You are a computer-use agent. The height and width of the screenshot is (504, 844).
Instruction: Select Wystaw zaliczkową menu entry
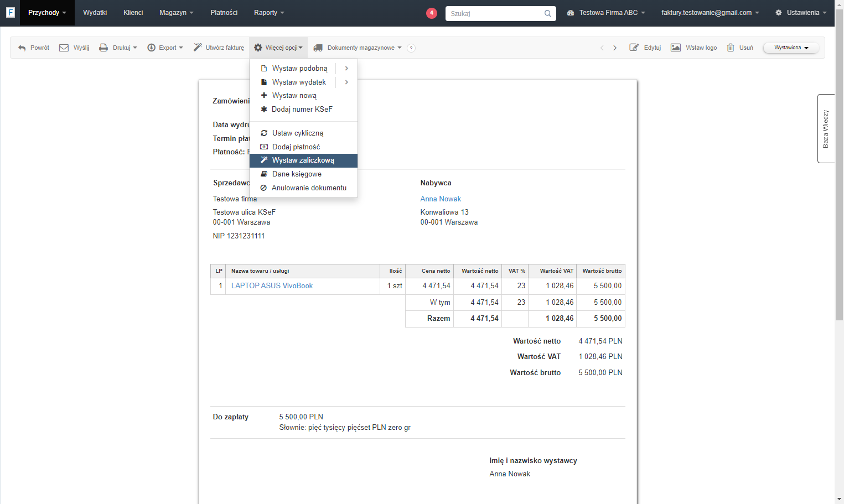point(303,160)
